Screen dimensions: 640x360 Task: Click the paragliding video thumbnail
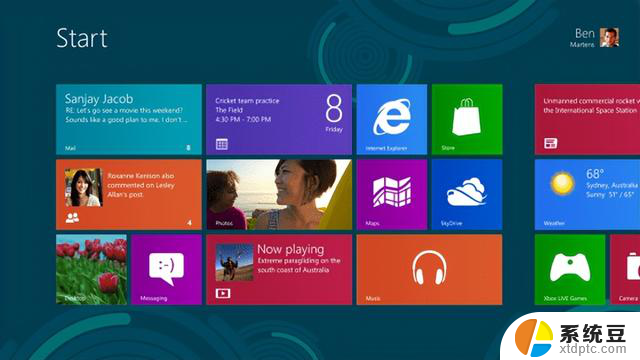point(234,262)
